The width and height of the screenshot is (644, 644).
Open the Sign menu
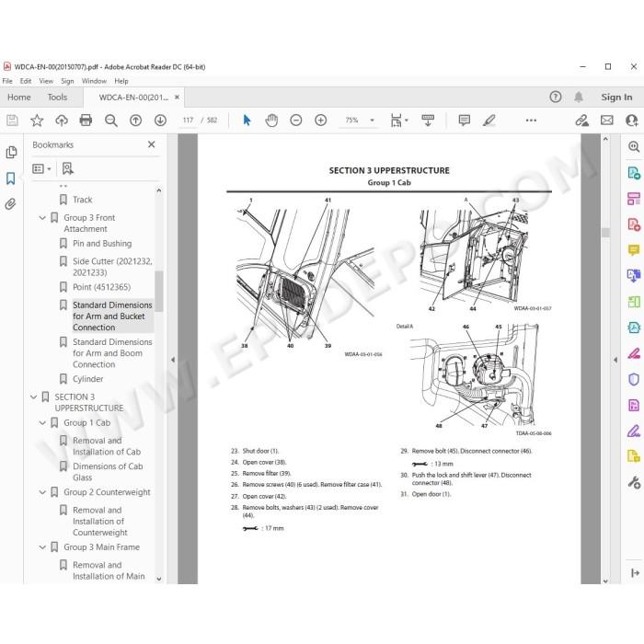[x=67, y=81]
